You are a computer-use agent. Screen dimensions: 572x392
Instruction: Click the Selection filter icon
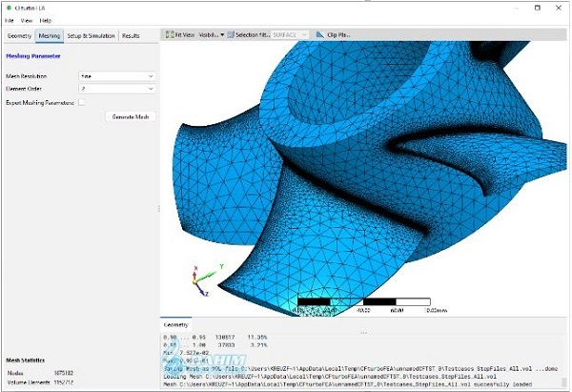(231, 34)
